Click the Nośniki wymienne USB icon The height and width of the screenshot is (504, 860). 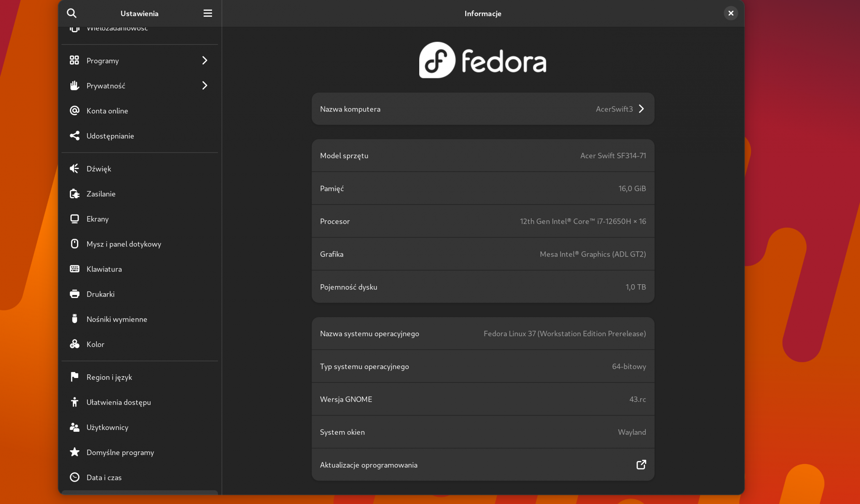[74, 319]
